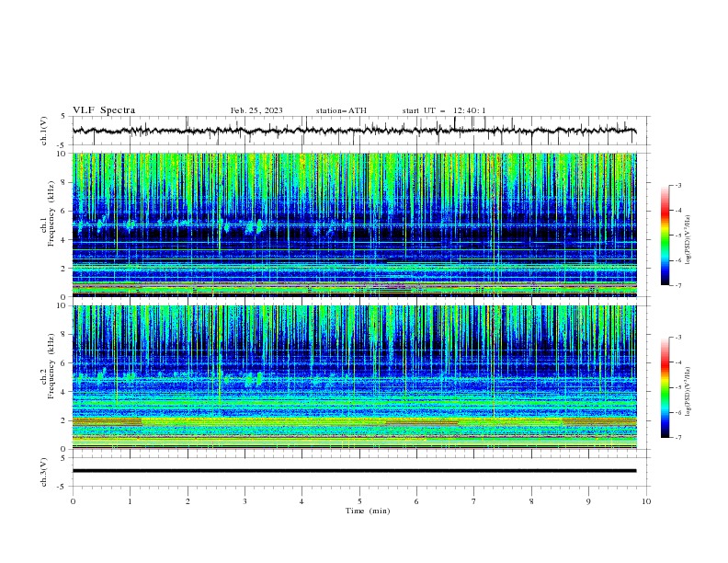The height and width of the screenshot is (563, 728).
Task: Click the date 'Feb. 25, 2023'
Action: [256, 110]
